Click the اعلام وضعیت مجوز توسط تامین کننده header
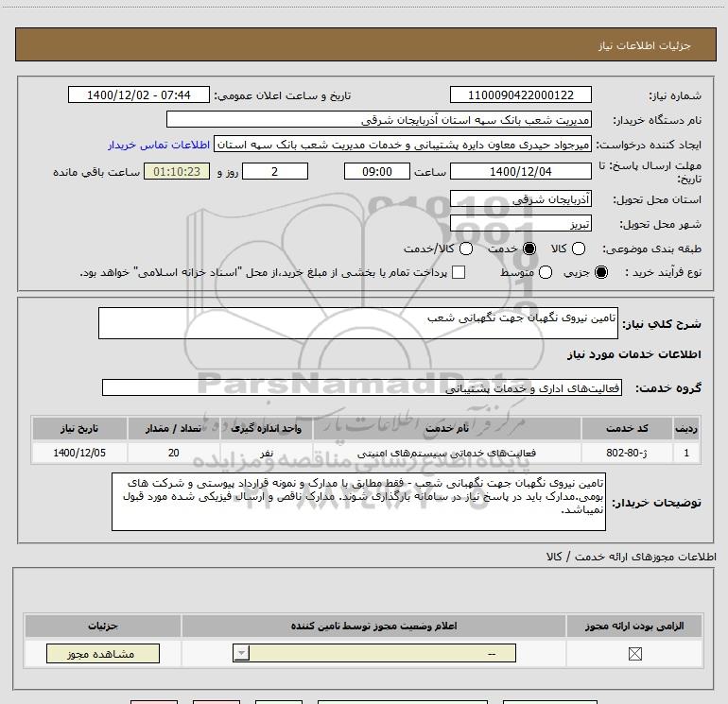This screenshot has width=728, height=704. (x=373, y=626)
